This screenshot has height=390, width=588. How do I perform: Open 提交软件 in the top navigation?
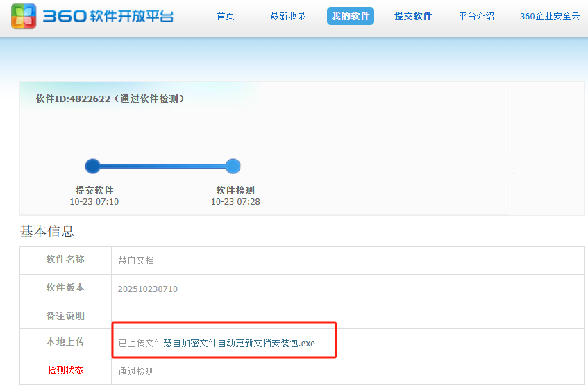pos(413,16)
